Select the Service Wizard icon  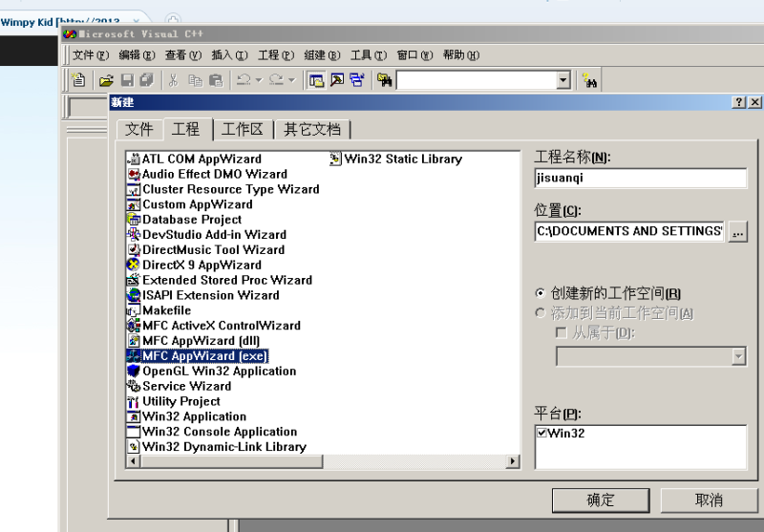click(x=133, y=386)
